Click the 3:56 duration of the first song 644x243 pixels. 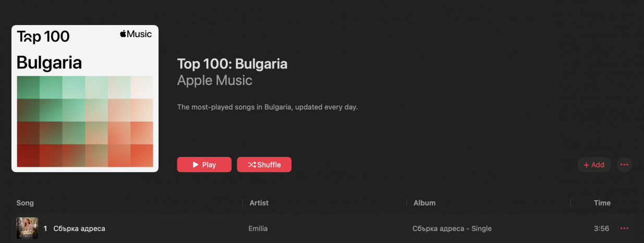pos(601,228)
